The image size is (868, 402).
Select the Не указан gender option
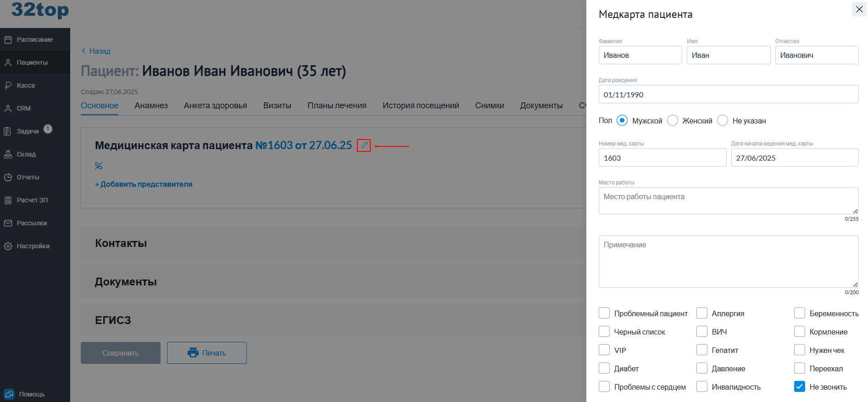722,120
